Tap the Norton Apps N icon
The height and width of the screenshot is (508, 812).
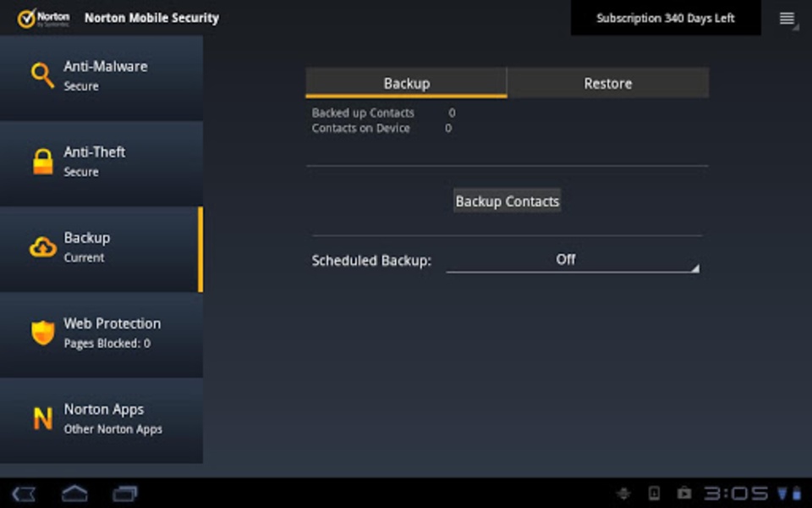pyautogui.click(x=42, y=418)
